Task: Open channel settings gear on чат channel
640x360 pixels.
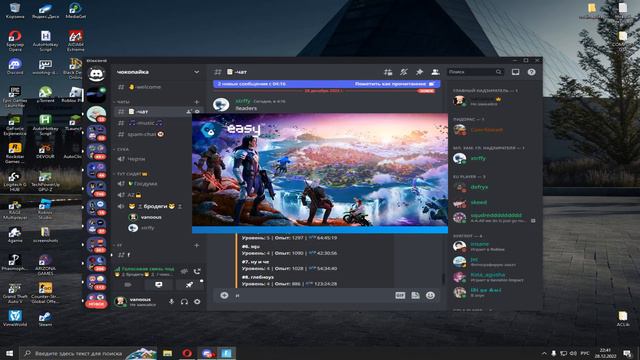Action: pyautogui.click(x=197, y=111)
